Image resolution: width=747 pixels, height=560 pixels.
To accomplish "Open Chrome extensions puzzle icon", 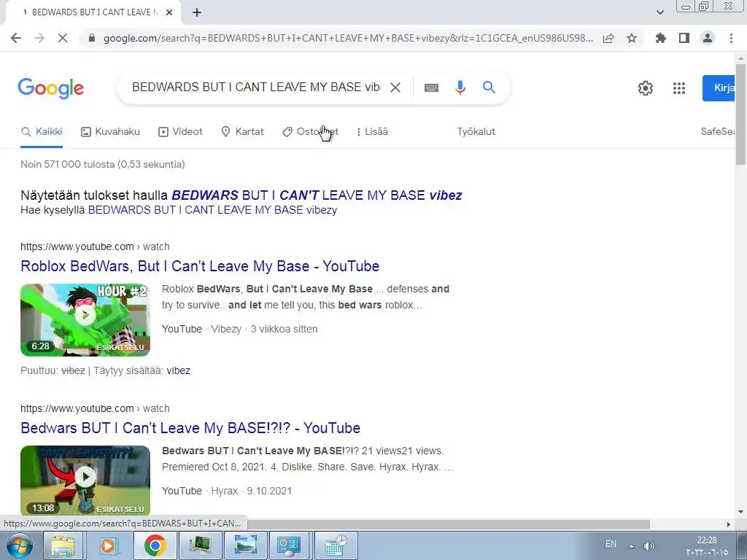I will [x=661, y=38].
